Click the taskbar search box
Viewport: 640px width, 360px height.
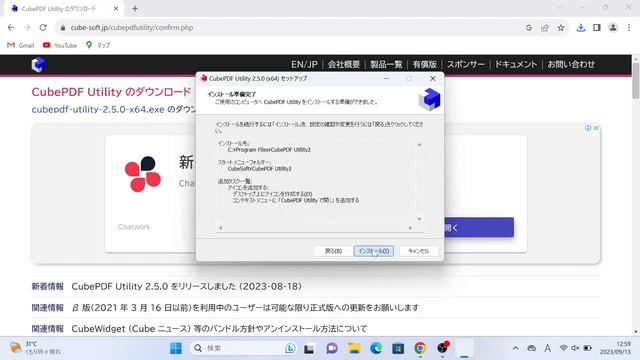244,348
